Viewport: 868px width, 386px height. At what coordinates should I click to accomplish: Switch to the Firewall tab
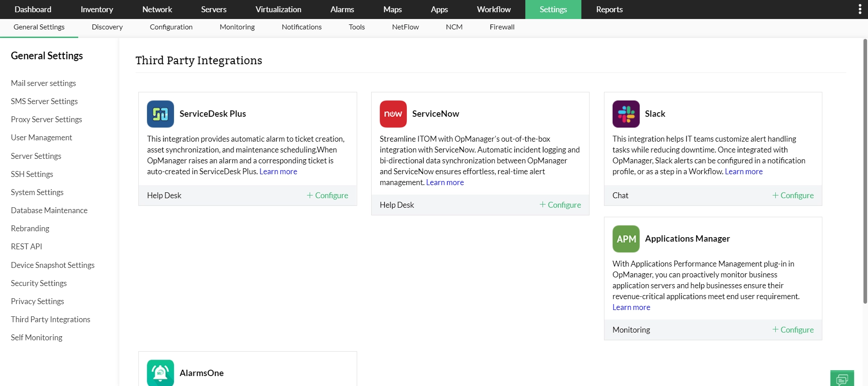pyautogui.click(x=502, y=27)
